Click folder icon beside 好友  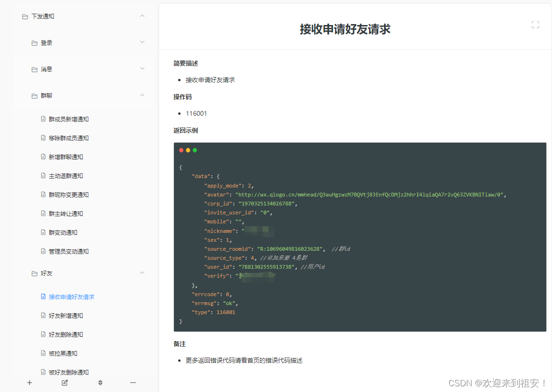34,274
